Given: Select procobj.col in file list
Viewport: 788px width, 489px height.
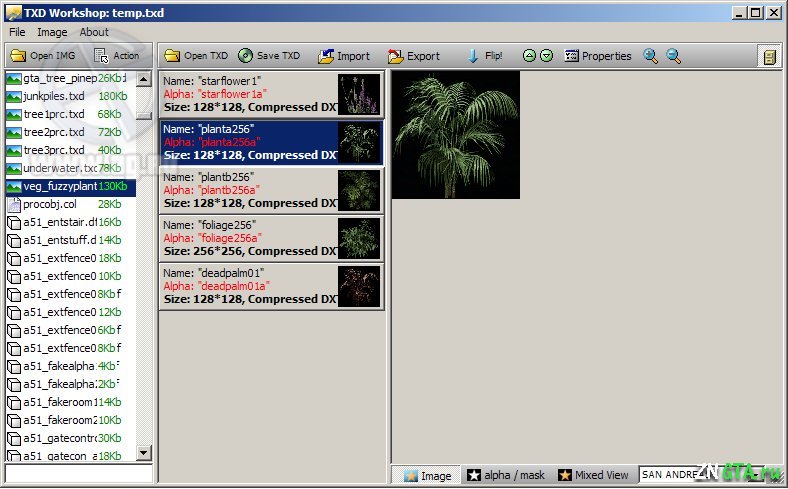Looking at the screenshot, I should (x=71, y=205).
